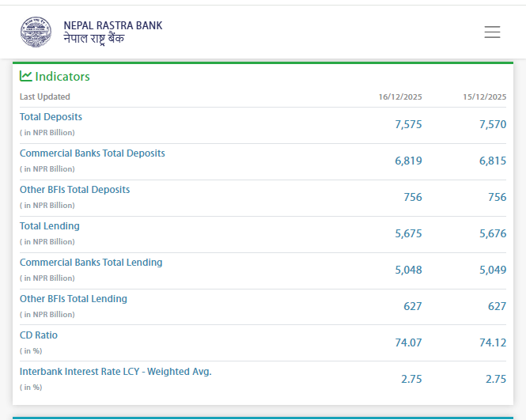The height and width of the screenshot is (420, 526).
Task: Click Interbank Interest Rate LCY link
Action: tap(115, 372)
